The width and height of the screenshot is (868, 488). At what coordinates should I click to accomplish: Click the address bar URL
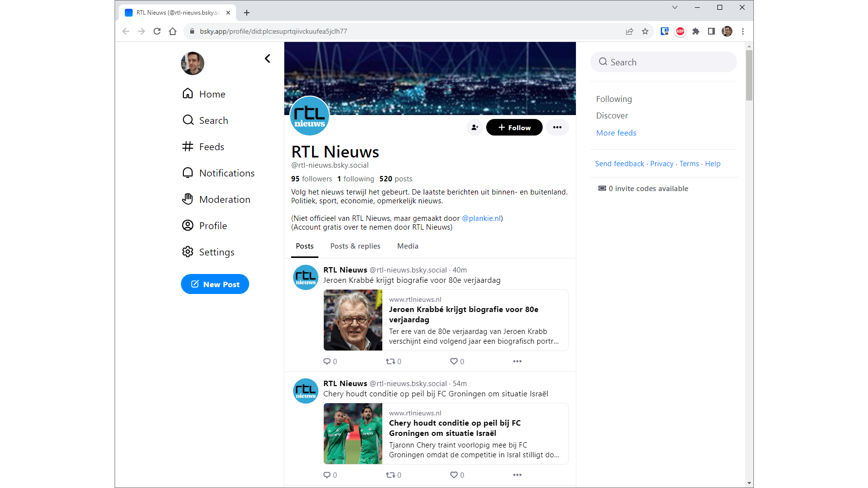274,31
